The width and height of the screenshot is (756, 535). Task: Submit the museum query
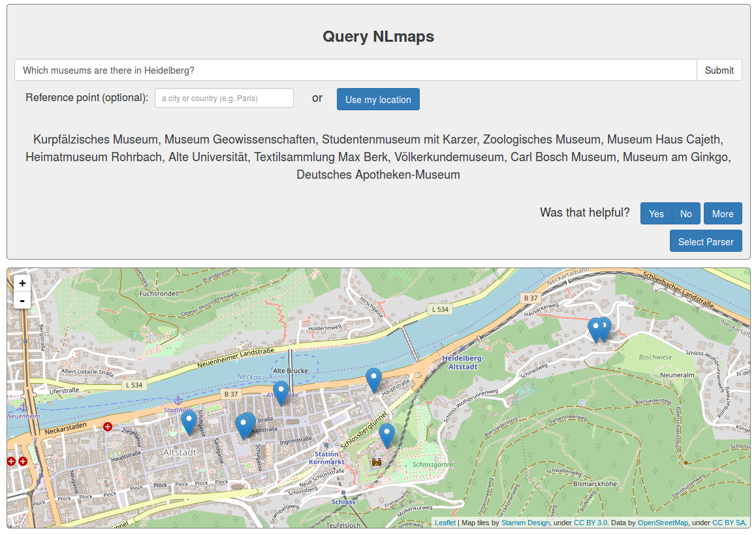coord(719,70)
